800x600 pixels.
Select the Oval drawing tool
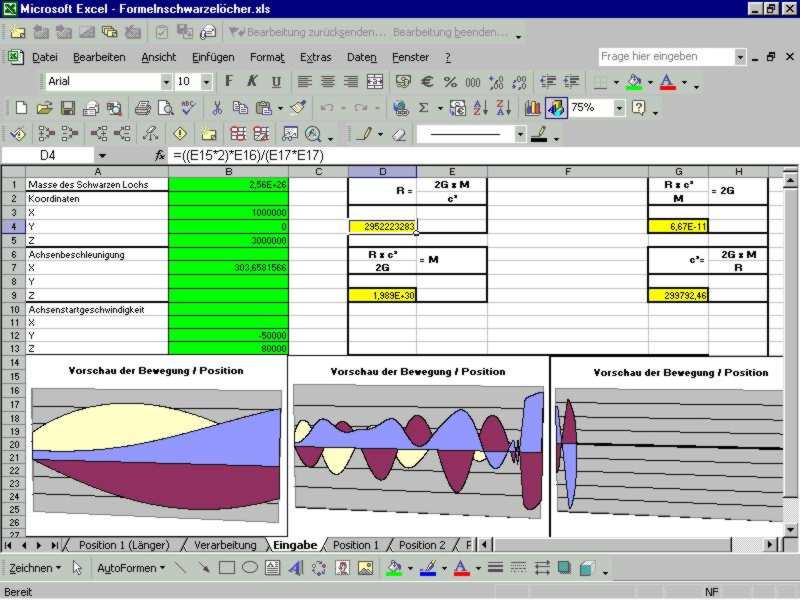point(249,568)
